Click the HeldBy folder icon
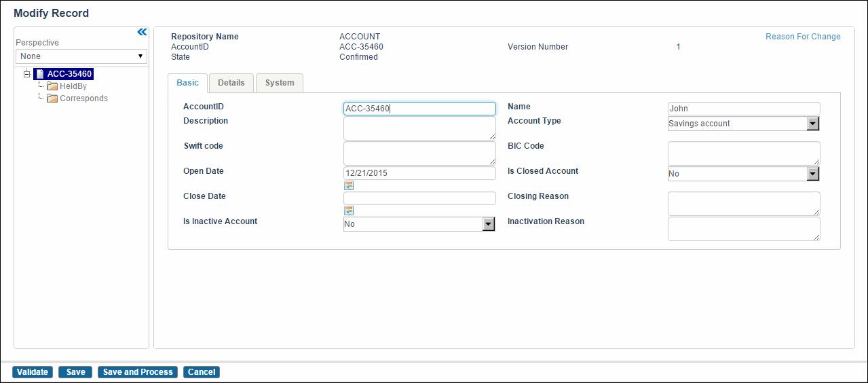The height and width of the screenshot is (383, 868). coord(52,86)
